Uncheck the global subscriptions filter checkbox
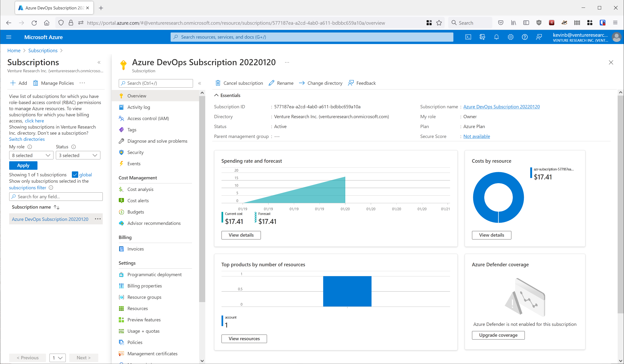 pyautogui.click(x=75, y=175)
